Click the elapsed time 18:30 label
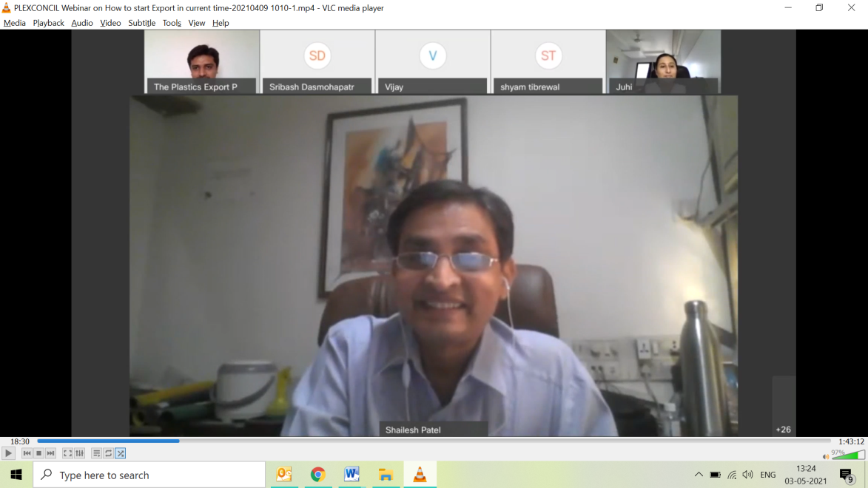Image resolution: width=868 pixels, height=488 pixels. pos(20,441)
